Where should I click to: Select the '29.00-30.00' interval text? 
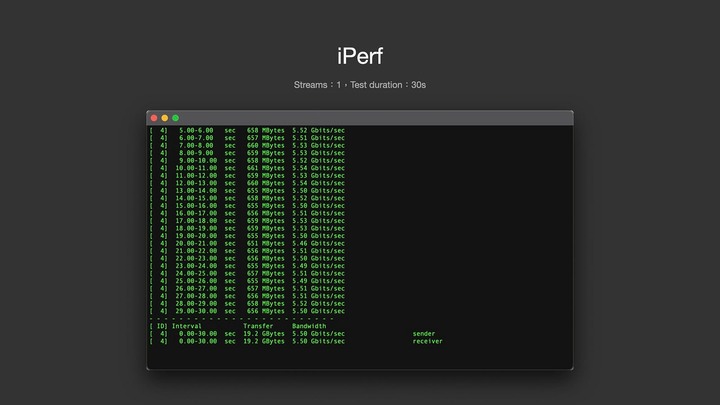click(x=196, y=311)
